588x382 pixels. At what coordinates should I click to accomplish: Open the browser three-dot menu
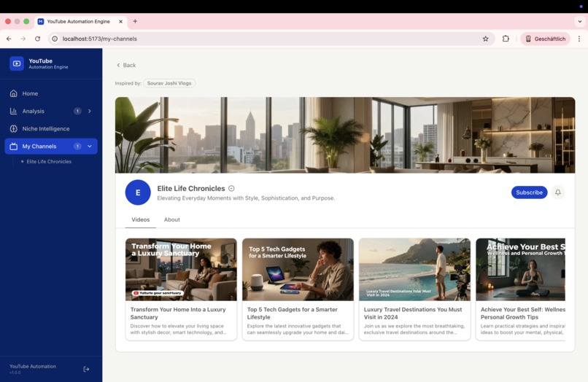579,39
